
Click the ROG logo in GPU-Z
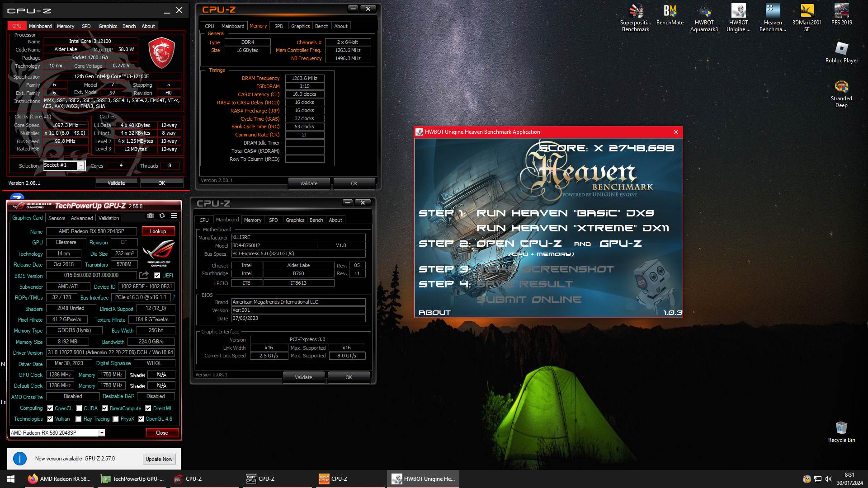point(159,253)
